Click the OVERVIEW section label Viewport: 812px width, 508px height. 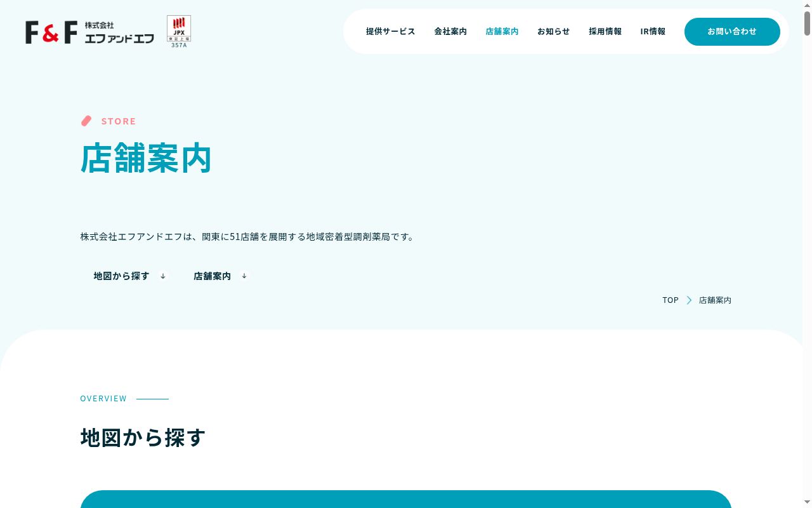pyautogui.click(x=103, y=399)
